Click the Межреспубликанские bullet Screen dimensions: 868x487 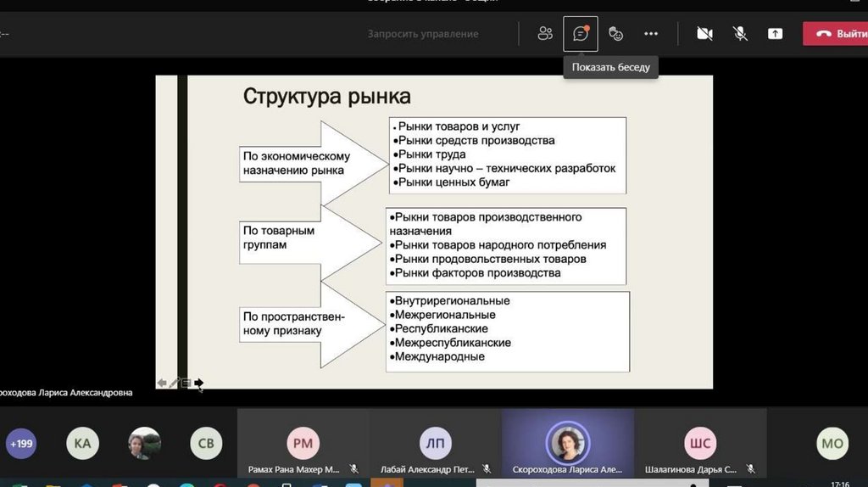click(x=450, y=343)
